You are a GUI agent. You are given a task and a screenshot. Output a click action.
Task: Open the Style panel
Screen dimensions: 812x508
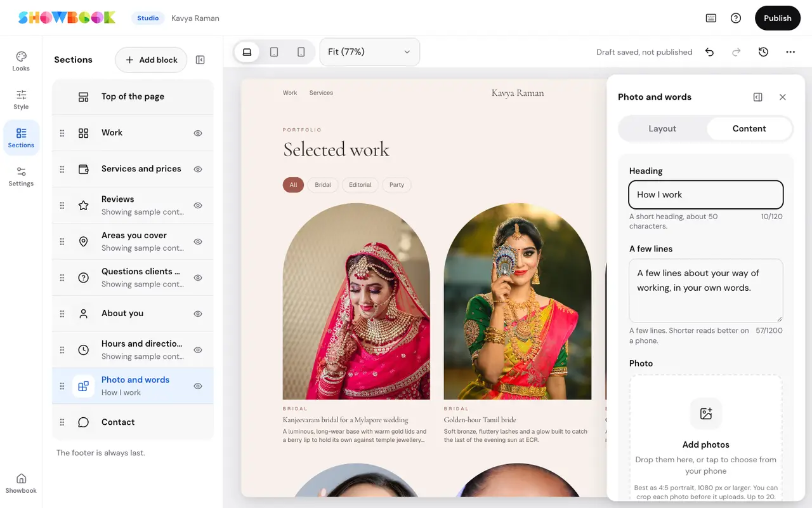[21, 100]
